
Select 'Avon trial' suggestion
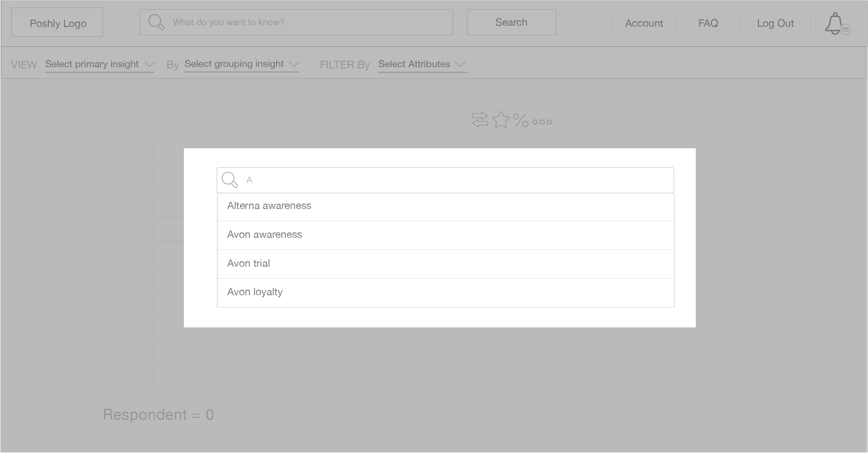[445, 264]
